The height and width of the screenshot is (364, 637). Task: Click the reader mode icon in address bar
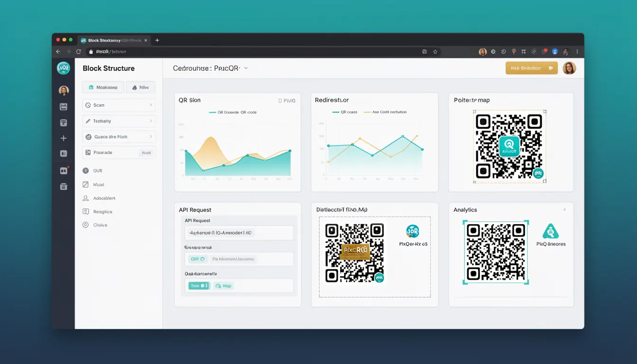[424, 52]
